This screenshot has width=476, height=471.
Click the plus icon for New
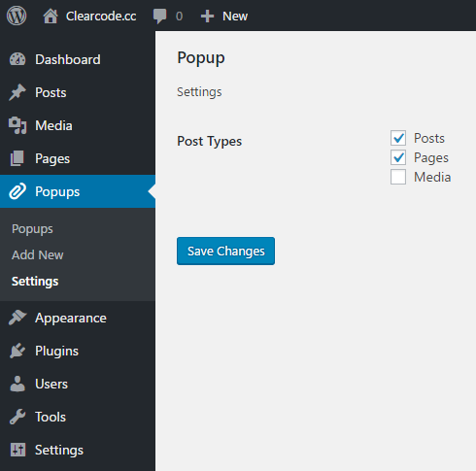pyautogui.click(x=207, y=17)
